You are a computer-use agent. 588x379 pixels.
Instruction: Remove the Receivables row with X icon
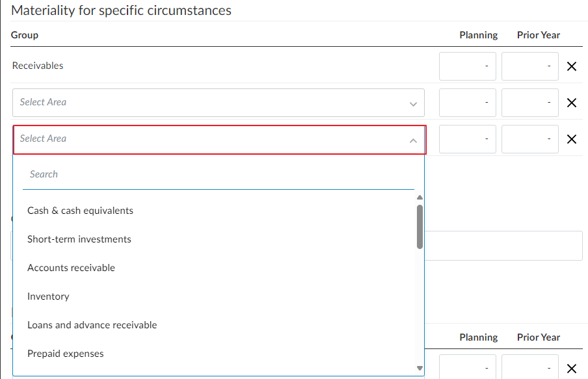click(572, 66)
